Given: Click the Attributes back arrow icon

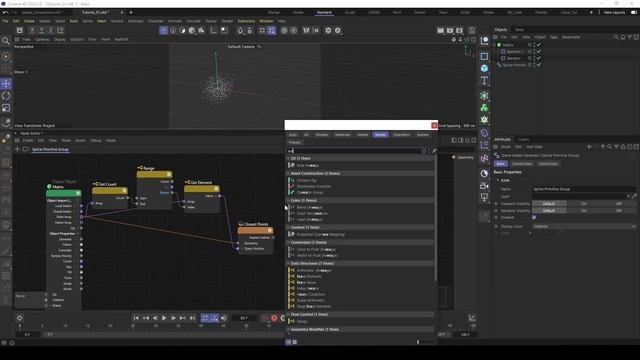Looking at the screenshot, I should [589, 147].
